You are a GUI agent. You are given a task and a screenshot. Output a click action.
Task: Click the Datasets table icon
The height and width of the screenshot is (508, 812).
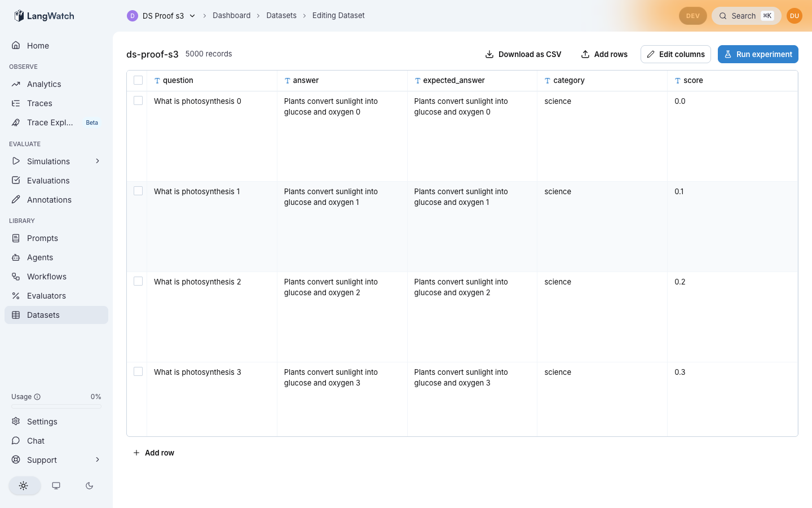tap(16, 315)
